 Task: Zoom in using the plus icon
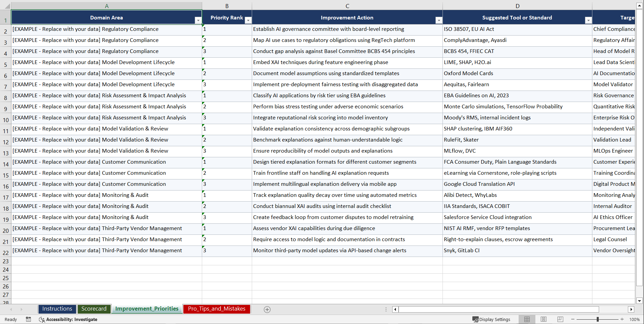click(622, 319)
